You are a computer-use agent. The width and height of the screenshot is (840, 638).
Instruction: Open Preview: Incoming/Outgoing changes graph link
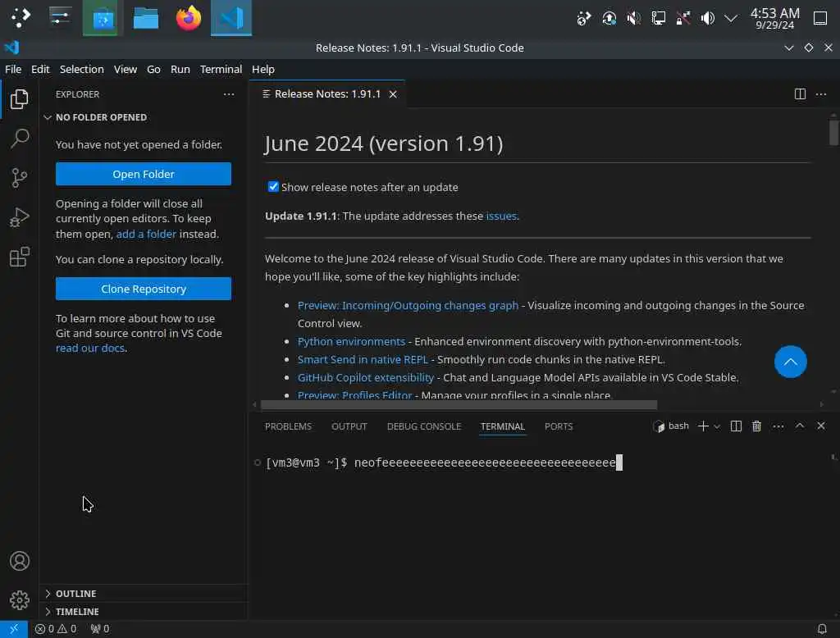click(409, 305)
